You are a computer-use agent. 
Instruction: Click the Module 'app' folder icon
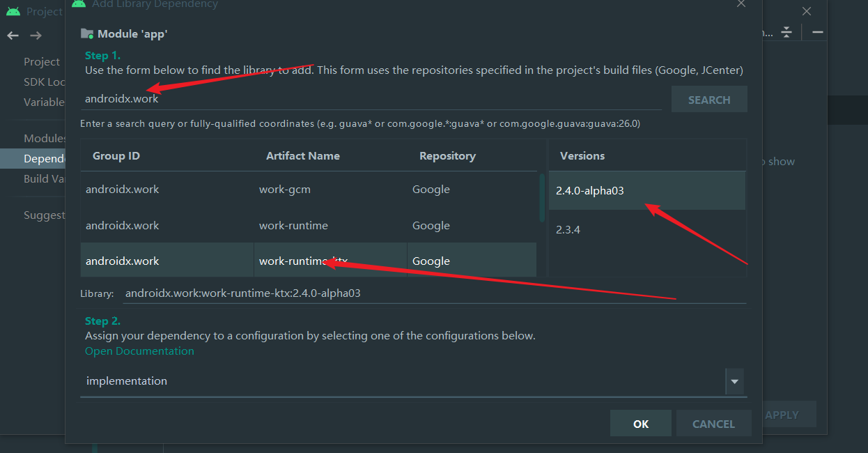87,33
